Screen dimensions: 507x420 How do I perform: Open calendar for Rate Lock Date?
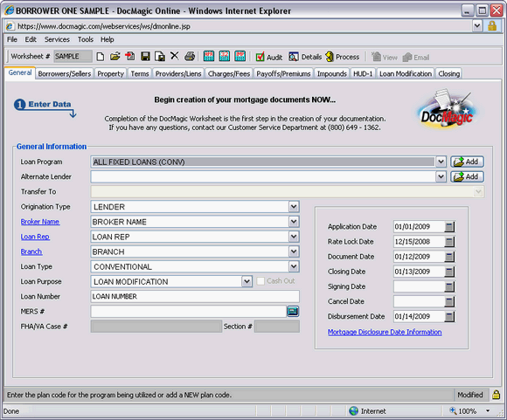point(449,242)
